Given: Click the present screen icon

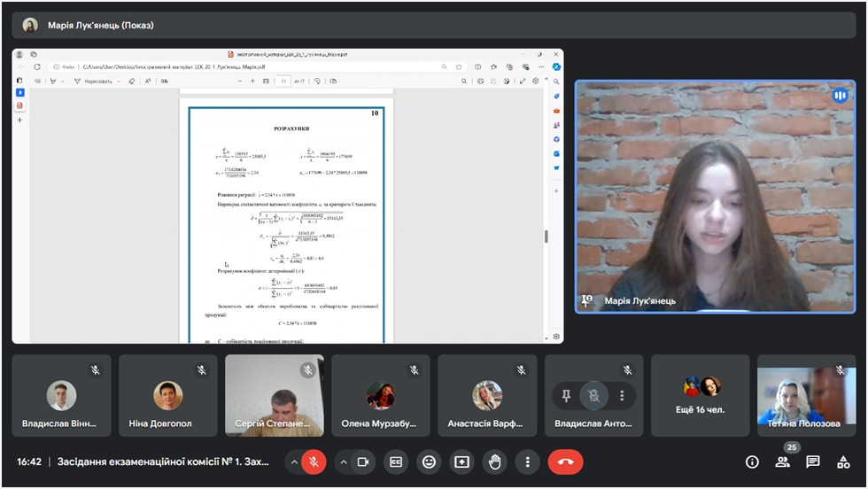Looking at the screenshot, I should (461, 462).
